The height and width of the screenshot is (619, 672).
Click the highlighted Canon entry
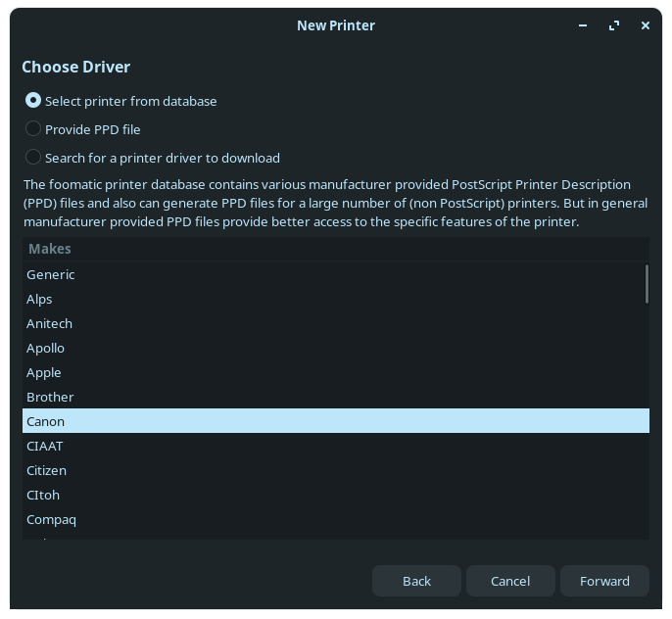(x=46, y=422)
